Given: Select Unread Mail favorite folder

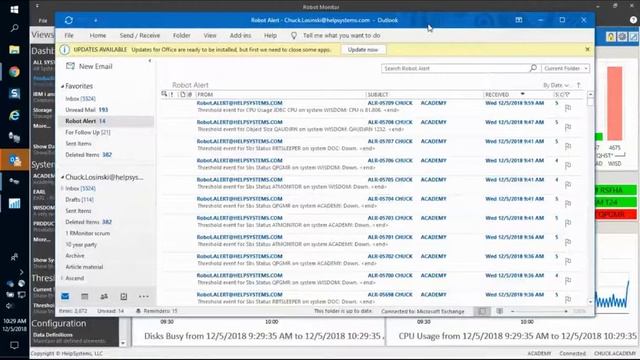Looking at the screenshot, I should coord(87,110).
